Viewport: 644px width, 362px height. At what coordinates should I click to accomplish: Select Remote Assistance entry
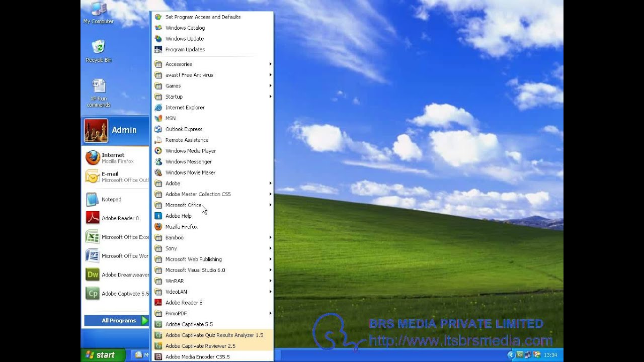tap(212, 140)
